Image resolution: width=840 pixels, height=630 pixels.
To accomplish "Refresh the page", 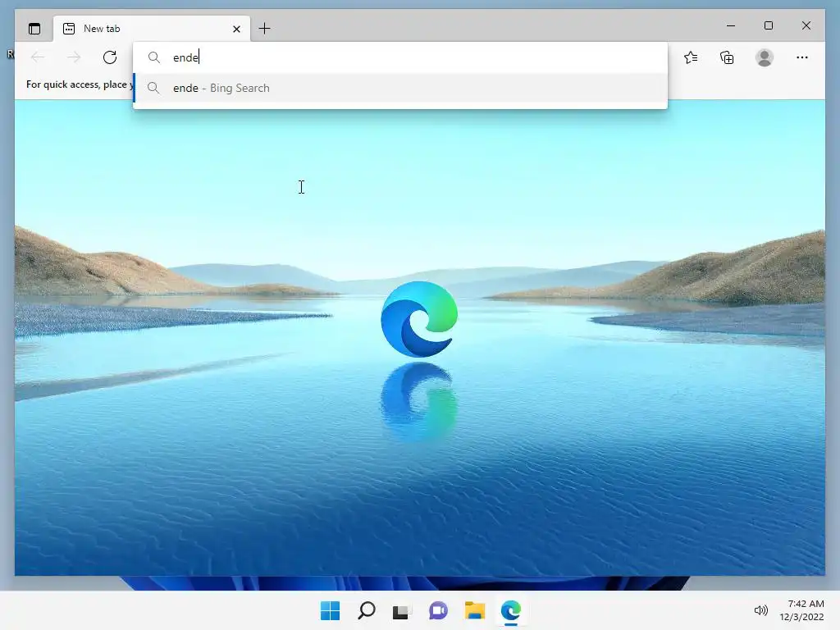I will point(110,57).
